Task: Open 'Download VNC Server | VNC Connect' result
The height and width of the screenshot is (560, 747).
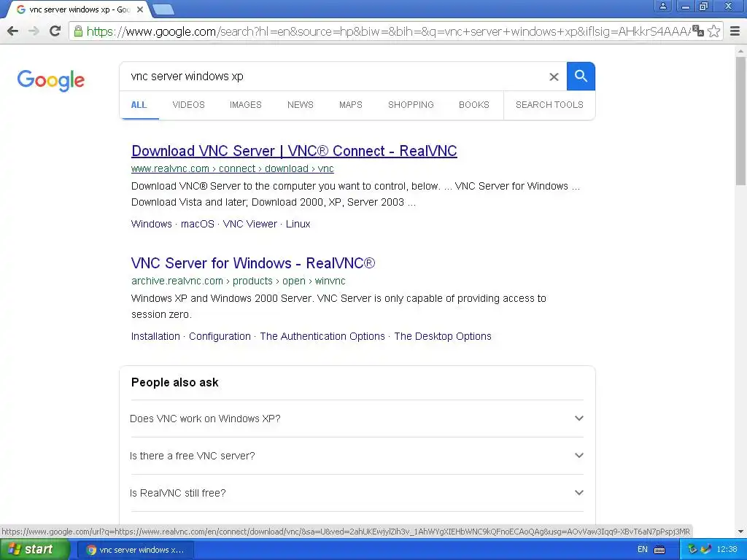Action: (294, 151)
